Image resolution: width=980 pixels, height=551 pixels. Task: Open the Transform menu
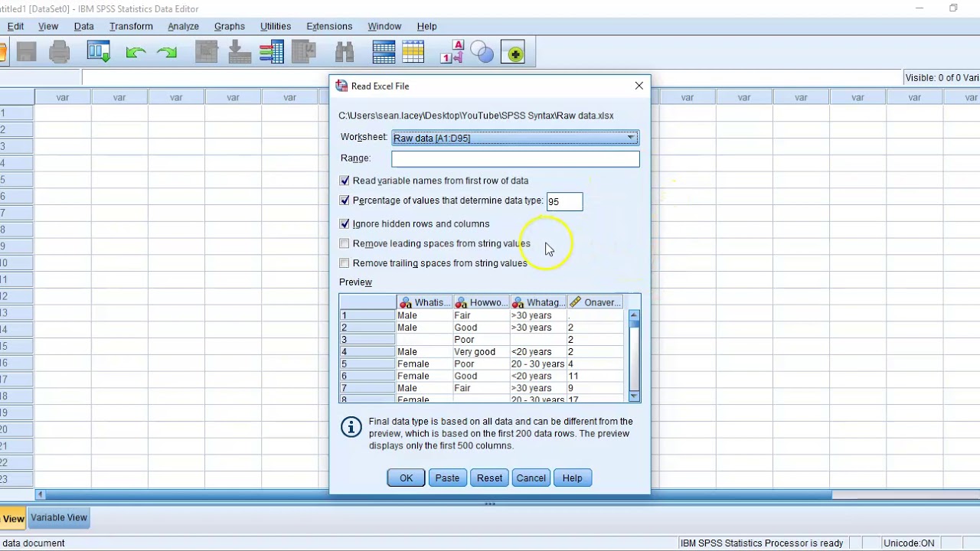(x=131, y=26)
